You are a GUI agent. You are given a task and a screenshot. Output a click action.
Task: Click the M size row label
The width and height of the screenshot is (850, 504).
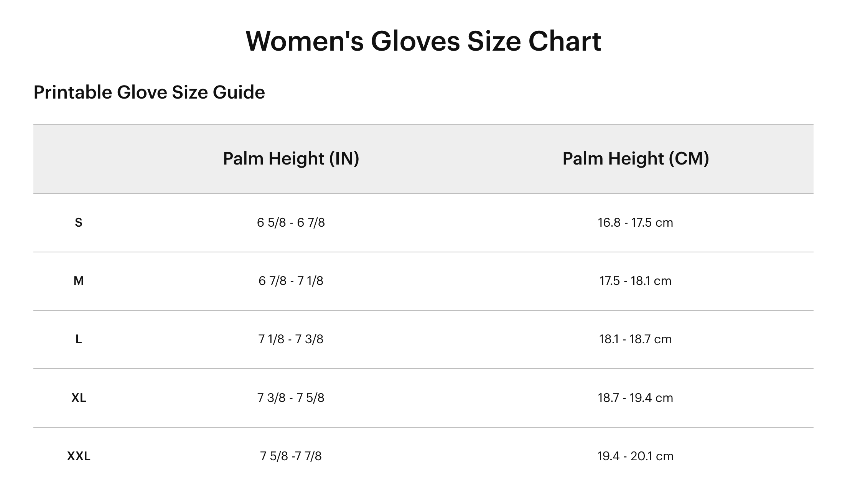click(79, 281)
